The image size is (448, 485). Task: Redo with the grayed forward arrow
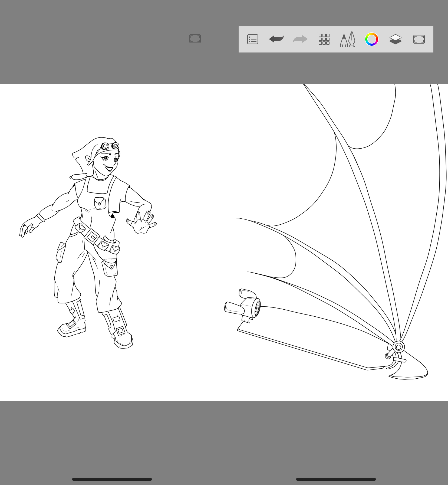pos(300,39)
